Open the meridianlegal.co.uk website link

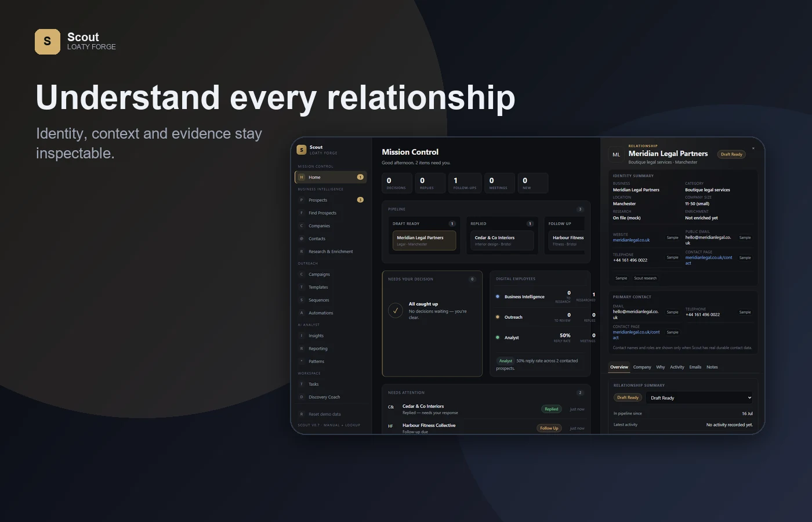pos(631,240)
